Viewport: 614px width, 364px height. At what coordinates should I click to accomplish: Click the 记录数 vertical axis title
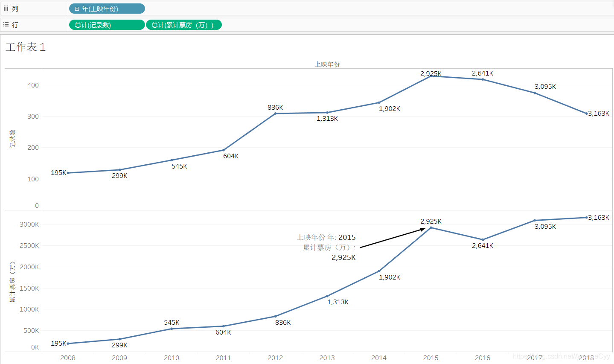(x=13, y=139)
